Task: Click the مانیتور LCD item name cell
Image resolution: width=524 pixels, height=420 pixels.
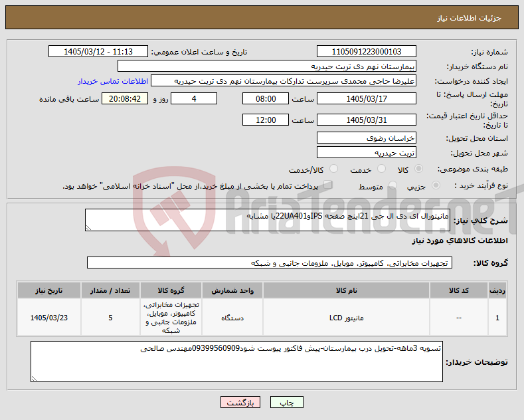Action: pyautogui.click(x=346, y=318)
